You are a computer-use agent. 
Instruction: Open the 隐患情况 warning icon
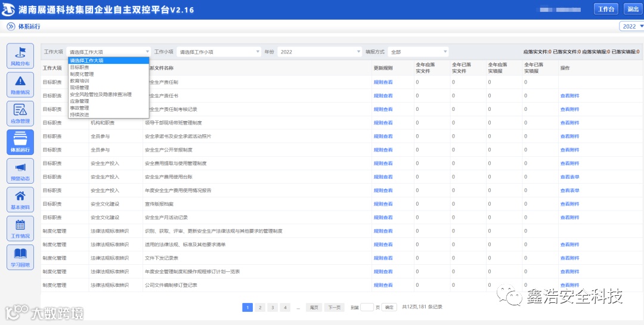click(20, 85)
